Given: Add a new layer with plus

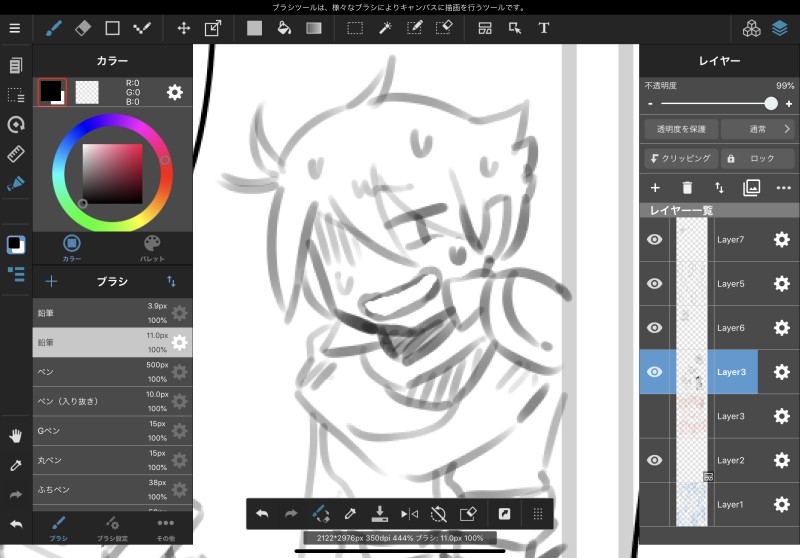Looking at the screenshot, I should click(x=655, y=188).
